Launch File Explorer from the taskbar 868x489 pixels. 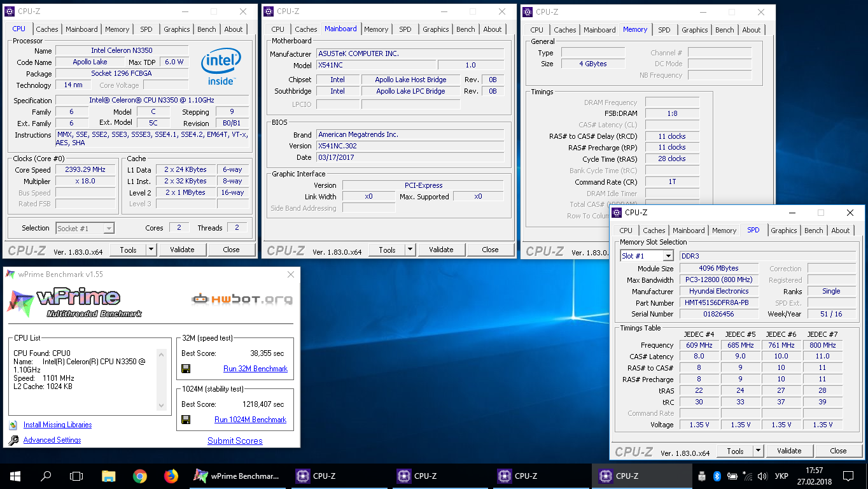[109, 476]
